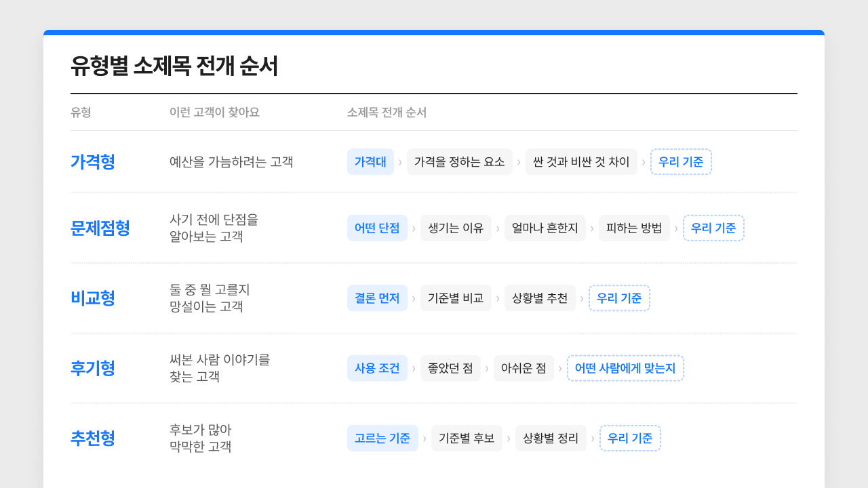This screenshot has width=868, height=488.
Task: Click the 얼마나 흔한지 chip
Action: (x=545, y=228)
